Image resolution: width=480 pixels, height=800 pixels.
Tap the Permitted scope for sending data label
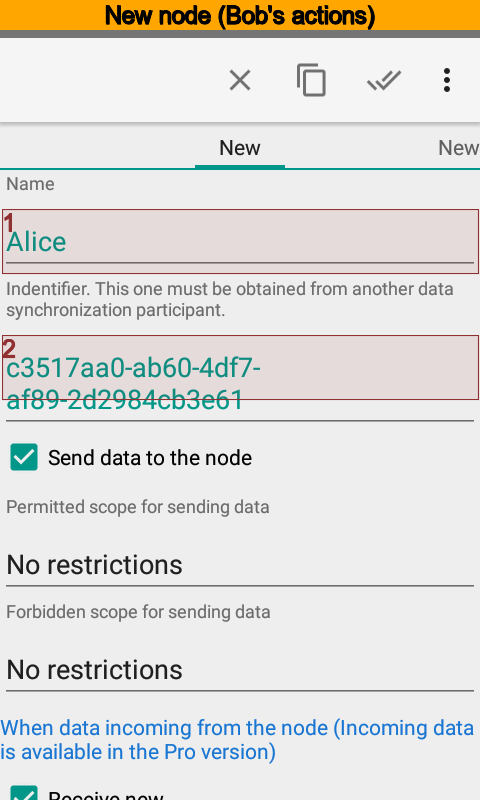138,507
